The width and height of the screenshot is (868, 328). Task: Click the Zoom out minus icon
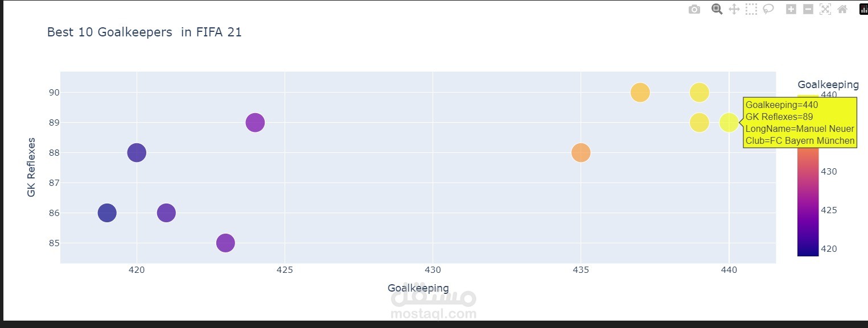click(x=808, y=9)
